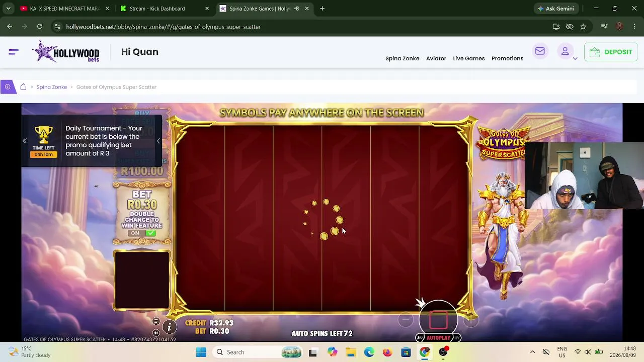Reload the current page

(x=40, y=27)
